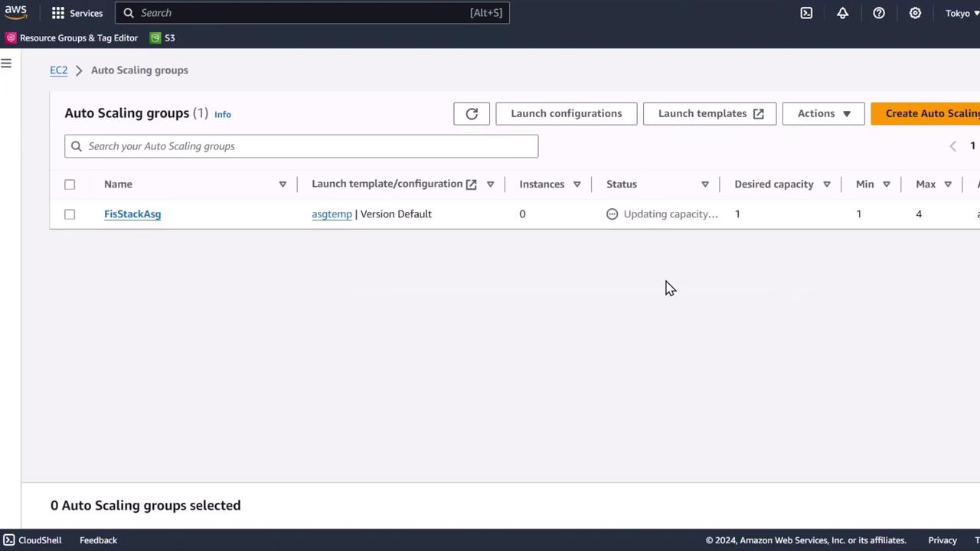This screenshot has height=551, width=980.
Task: Select all Auto Scaling groups checkbox
Action: (70, 184)
